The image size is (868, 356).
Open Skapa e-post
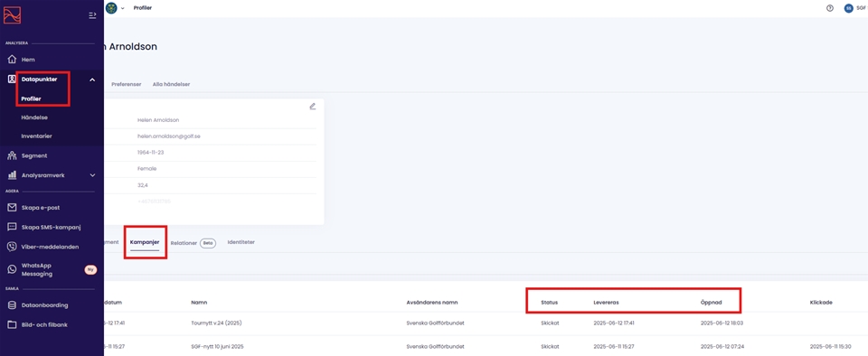pyautogui.click(x=41, y=207)
